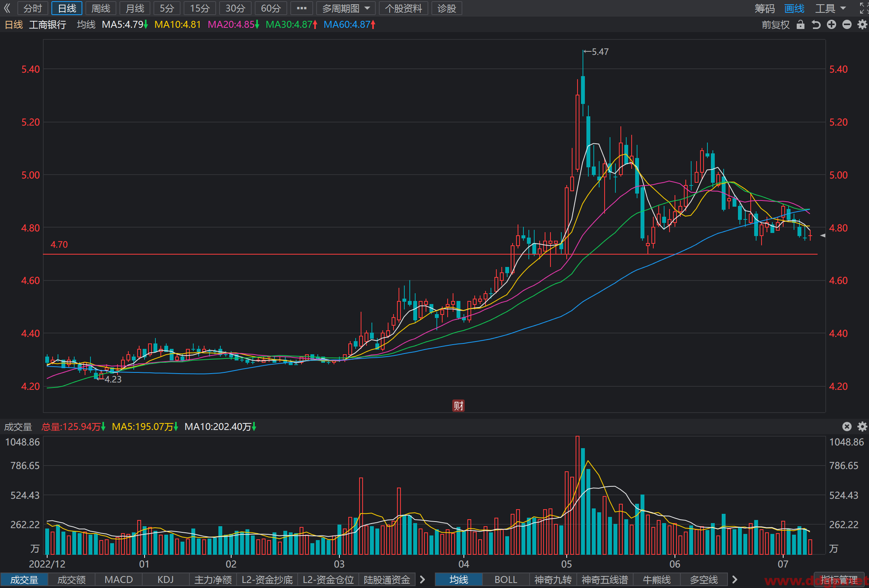This screenshot has width=869, height=588.
Task: Switch to 神奇九转 indicator tab
Action: [x=553, y=580]
